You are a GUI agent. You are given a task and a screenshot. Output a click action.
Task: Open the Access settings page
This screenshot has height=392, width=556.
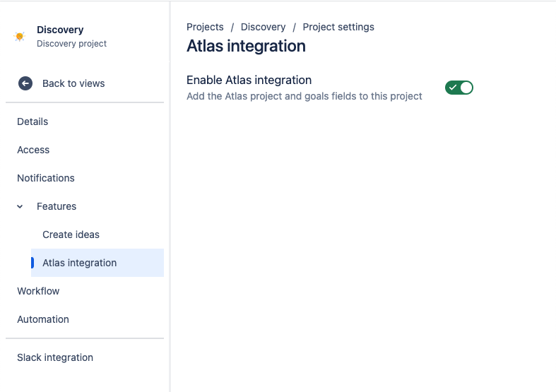pos(33,150)
